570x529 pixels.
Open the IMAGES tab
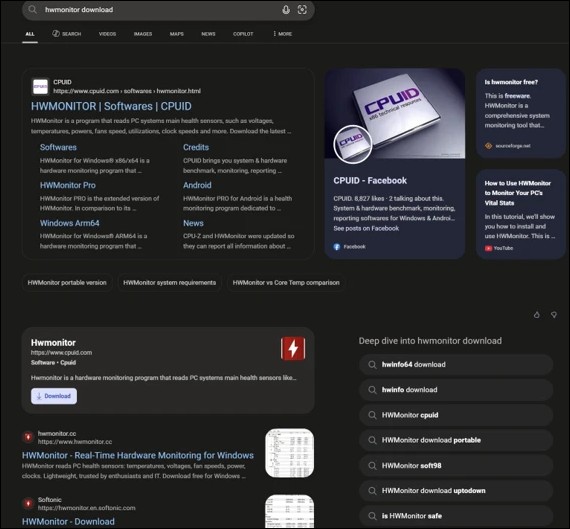click(143, 34)
